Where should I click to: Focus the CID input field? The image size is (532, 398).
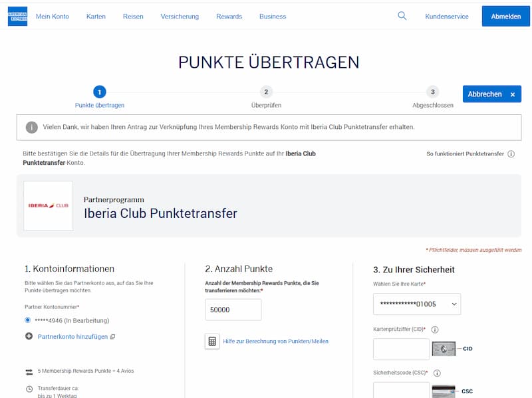[x=401, y=349]
